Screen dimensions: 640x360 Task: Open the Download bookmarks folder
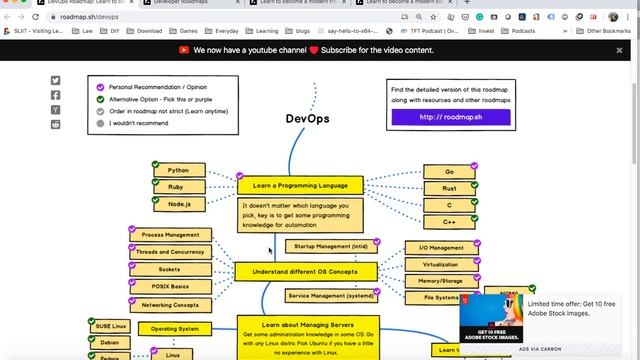pyautogui.click(x=144, y=31)
